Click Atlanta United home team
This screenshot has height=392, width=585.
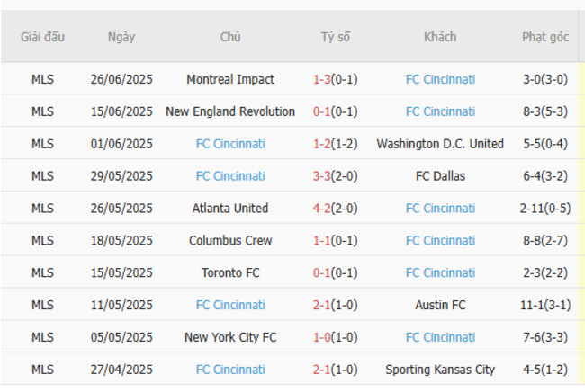click(x=230, y=209)
